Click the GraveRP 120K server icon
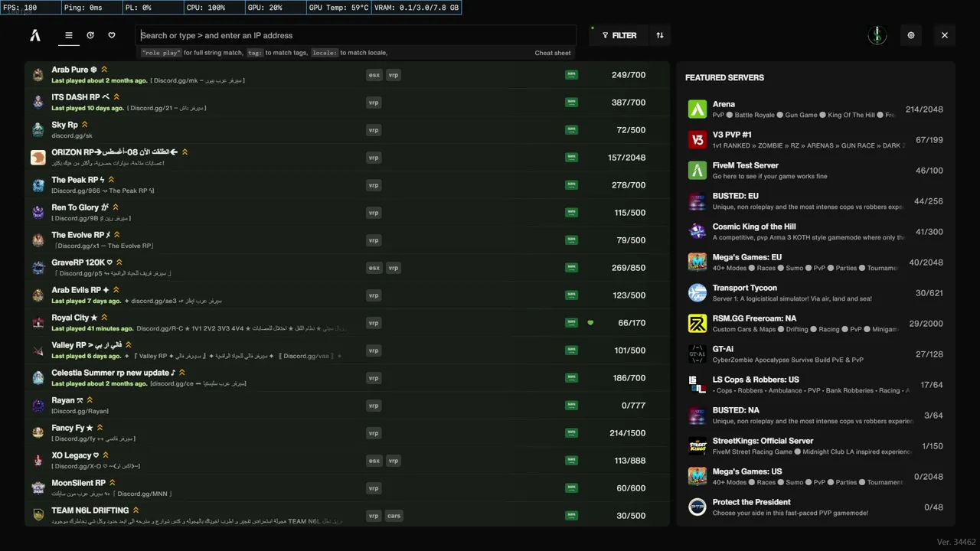The width and height of the screenshot is (980, 551). click(x=38, y=268)
